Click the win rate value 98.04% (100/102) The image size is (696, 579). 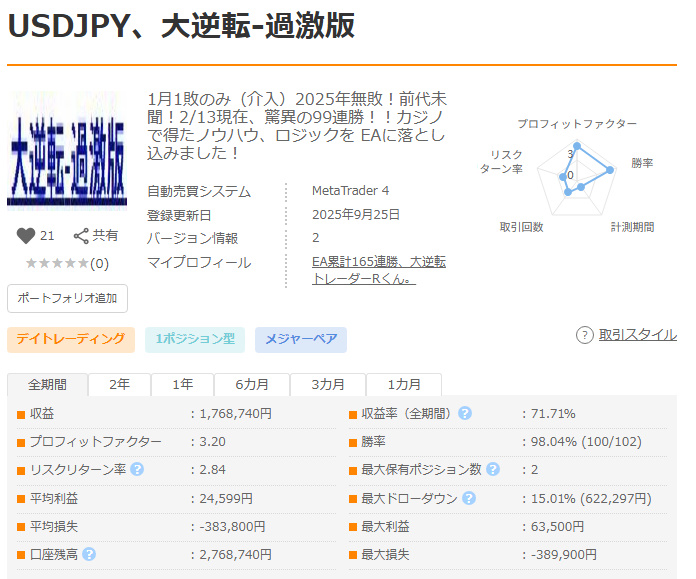coord(586,441)
